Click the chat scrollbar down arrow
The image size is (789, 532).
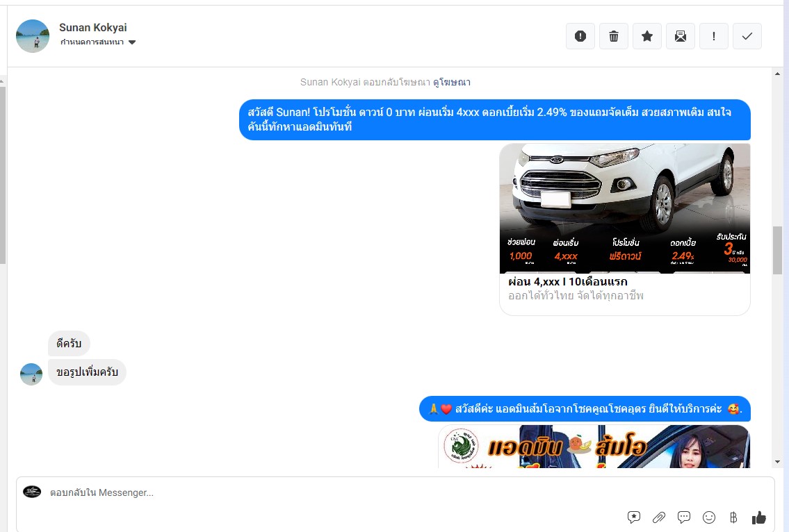777,462
